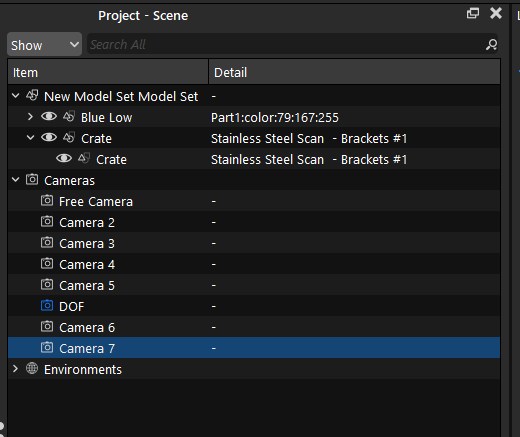Image resolution: width=520 pixels, height=437 pixels.
Task: Open the Show dropdown
Action: pos(44,44)
